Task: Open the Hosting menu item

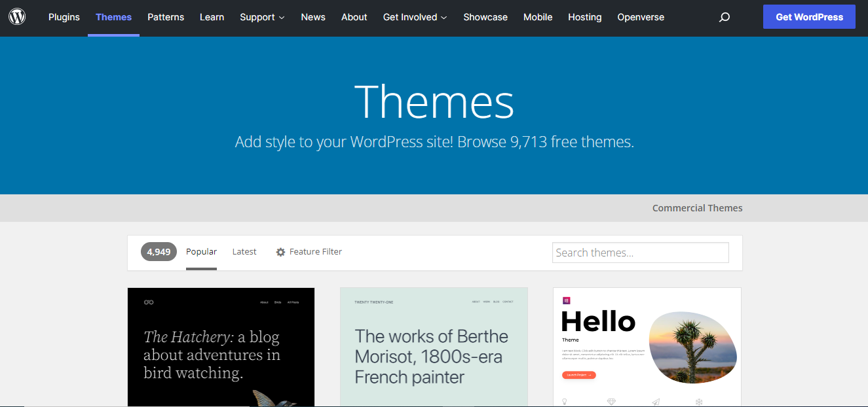Action: pos(585,17)
